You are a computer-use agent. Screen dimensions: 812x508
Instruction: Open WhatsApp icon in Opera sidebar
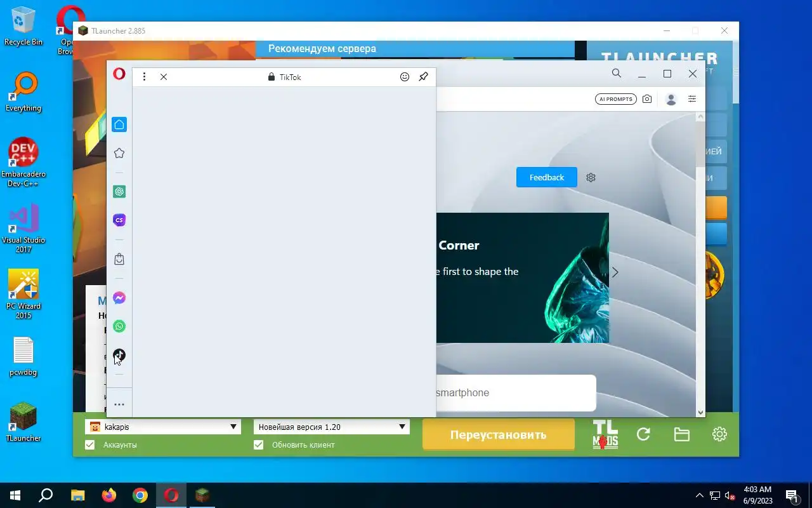pyautogui.click(x=119, y=326)
